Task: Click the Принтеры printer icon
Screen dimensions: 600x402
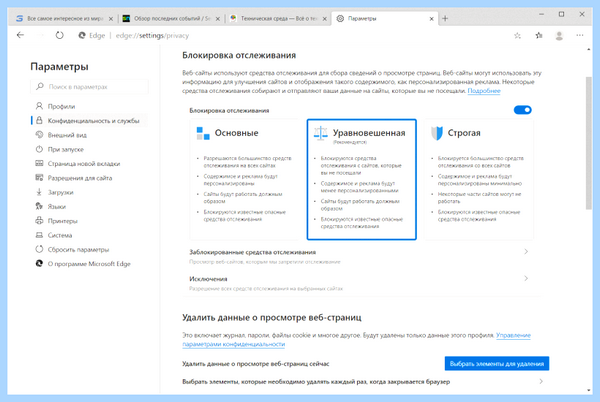Action: pos(39,221)
